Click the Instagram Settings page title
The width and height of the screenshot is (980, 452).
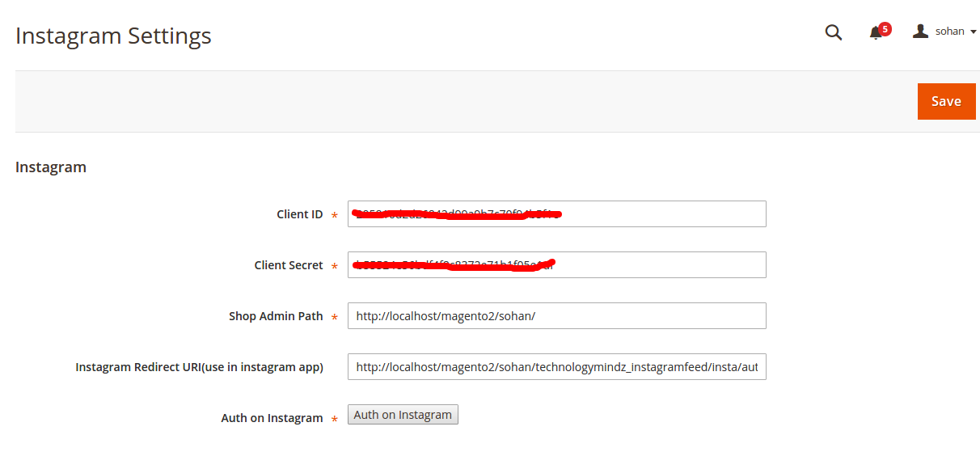[x=113, y=36]
